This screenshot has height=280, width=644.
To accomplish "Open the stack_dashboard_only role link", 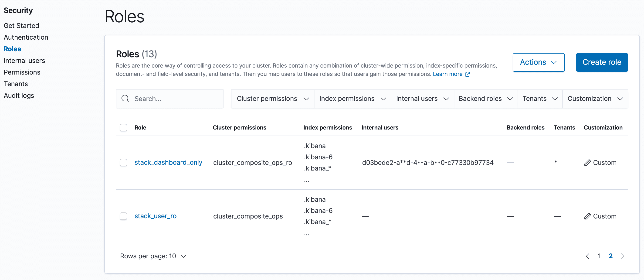I will coord(168,163).
